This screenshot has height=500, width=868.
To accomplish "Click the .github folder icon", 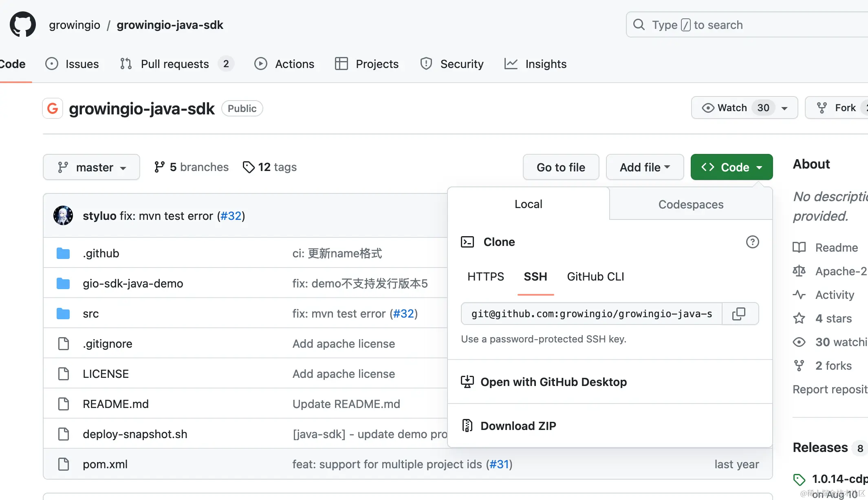I will point(63,253).
